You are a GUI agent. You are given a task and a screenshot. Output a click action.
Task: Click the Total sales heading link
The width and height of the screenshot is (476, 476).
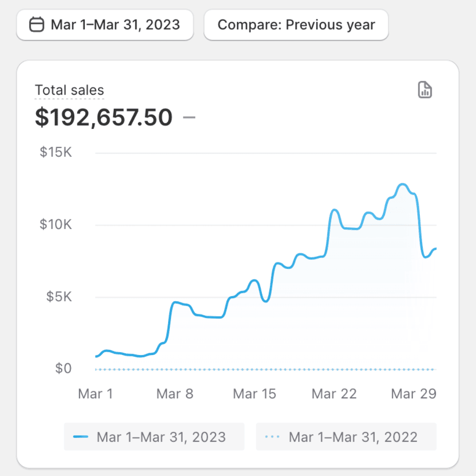69,90
